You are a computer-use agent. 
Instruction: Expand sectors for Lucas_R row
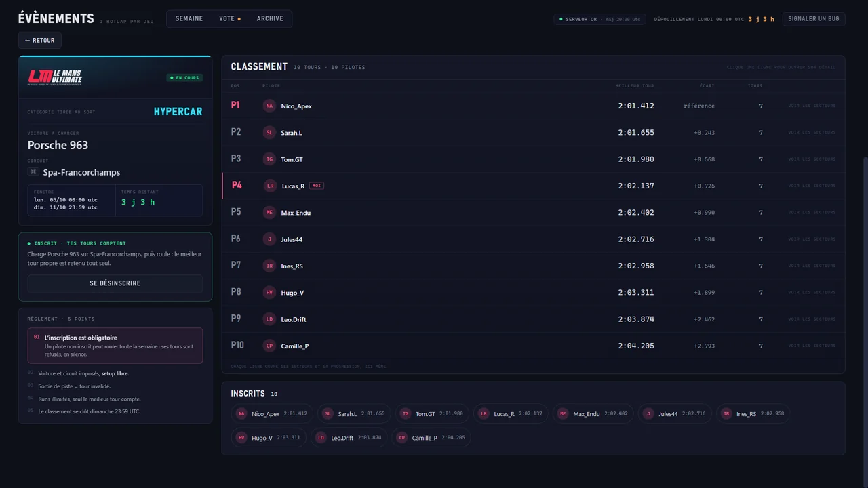point(812,186)
